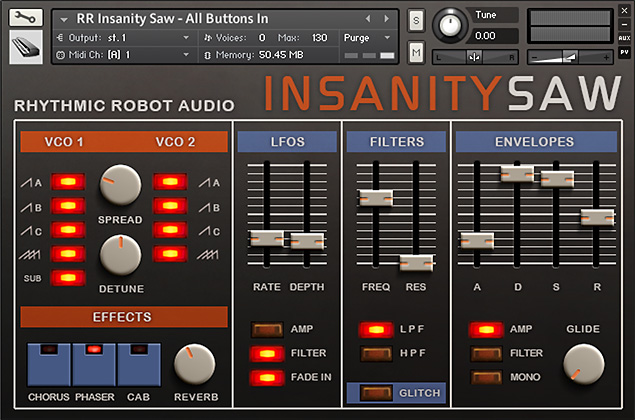This screenshot has width=635, height=420.
Task: Solo the instrument with S button
Action: pos(416,20)
